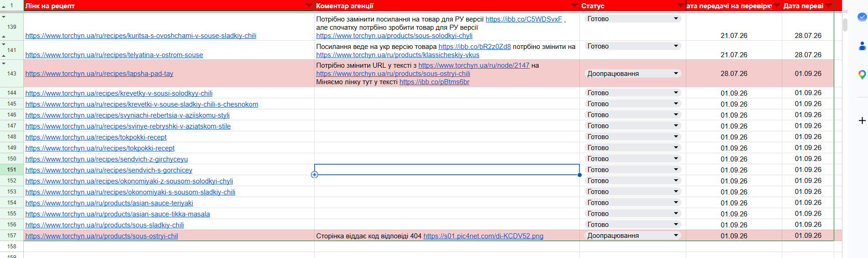Viewport: 868px width, 258px height.
Task: Open filter icon in 'Лінк на рецепт' header
Action: point(309,5)
